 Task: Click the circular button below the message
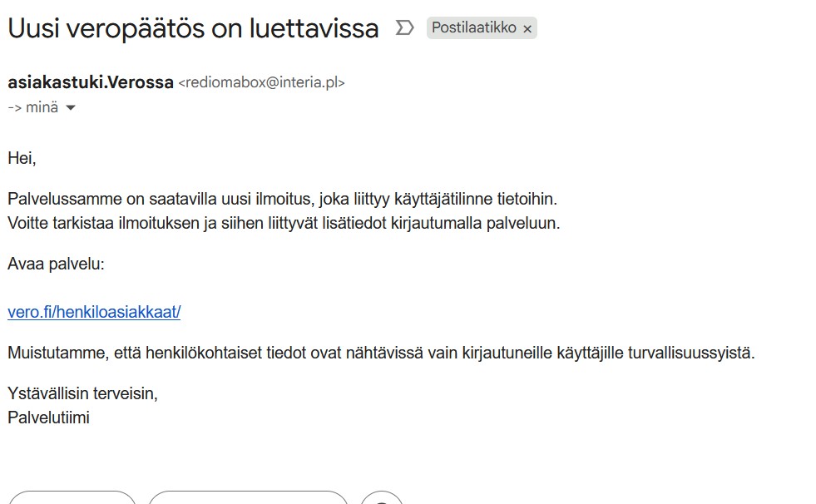pos(382,498)
